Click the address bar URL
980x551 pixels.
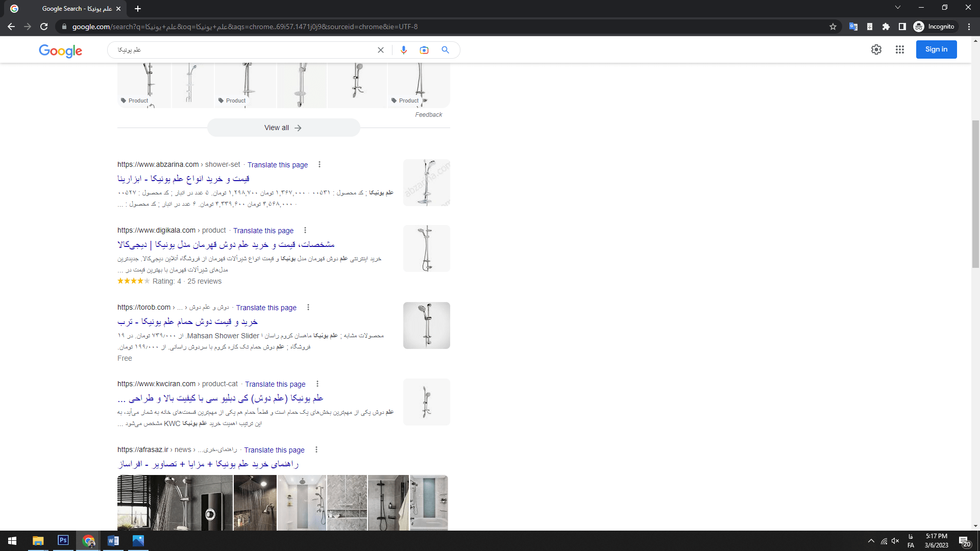(245, 27)
